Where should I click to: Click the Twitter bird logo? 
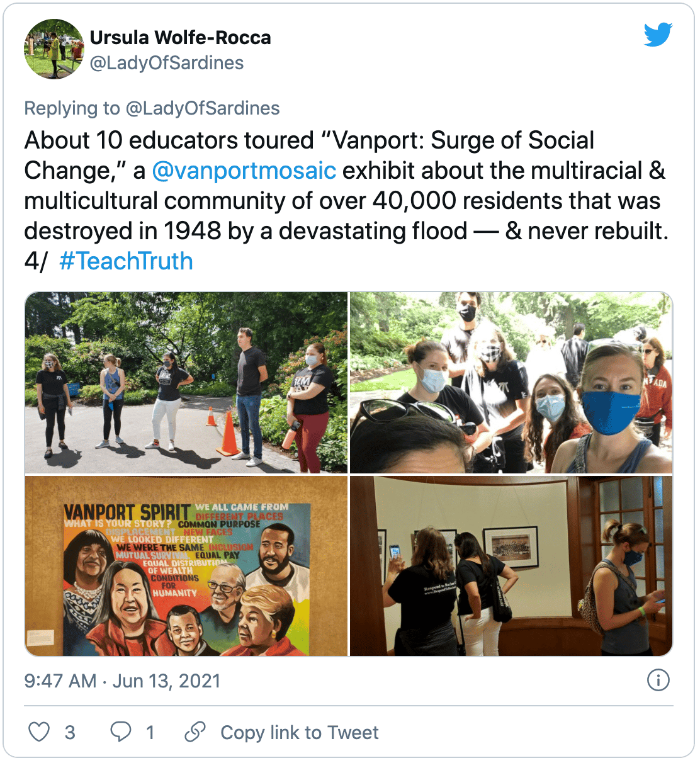[658, 35]
